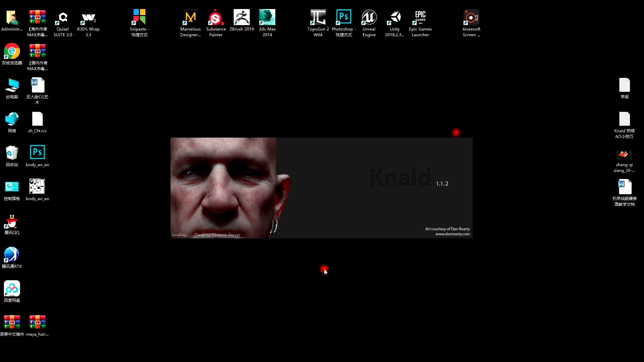Screen dimensions: 644x362
Task: Click the Snipaste shortcut icon
Action: click(139, 18)
